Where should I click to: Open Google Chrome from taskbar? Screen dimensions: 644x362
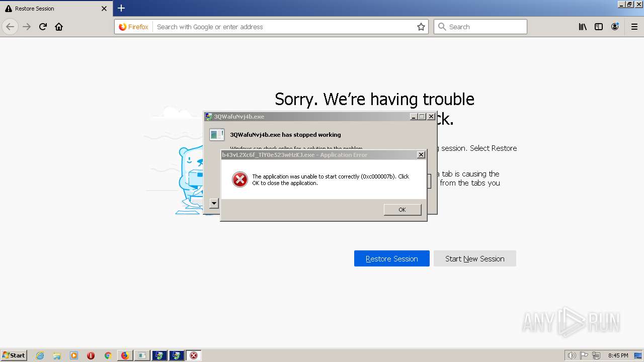pyautogui.click(x=108, y=355)
